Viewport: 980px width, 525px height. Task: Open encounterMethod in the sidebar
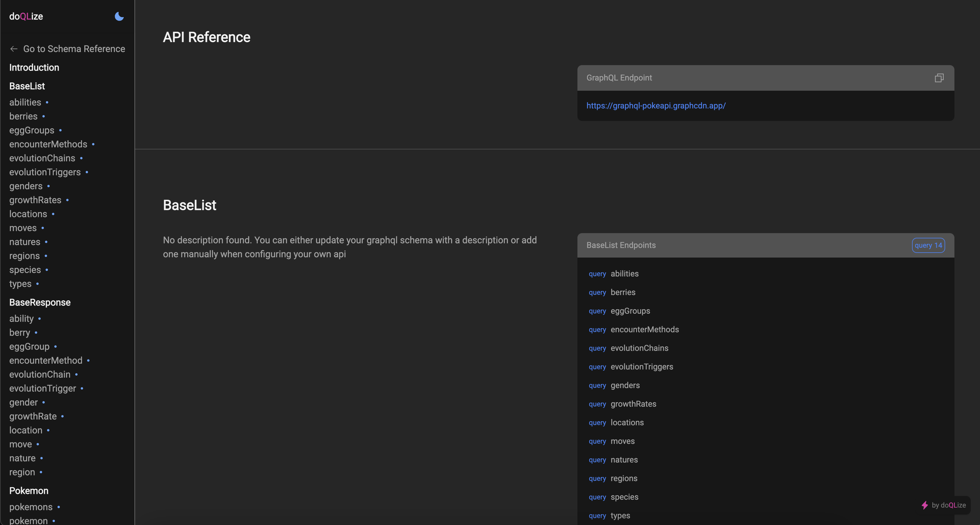pyautogui.click(x=46, y=360)
